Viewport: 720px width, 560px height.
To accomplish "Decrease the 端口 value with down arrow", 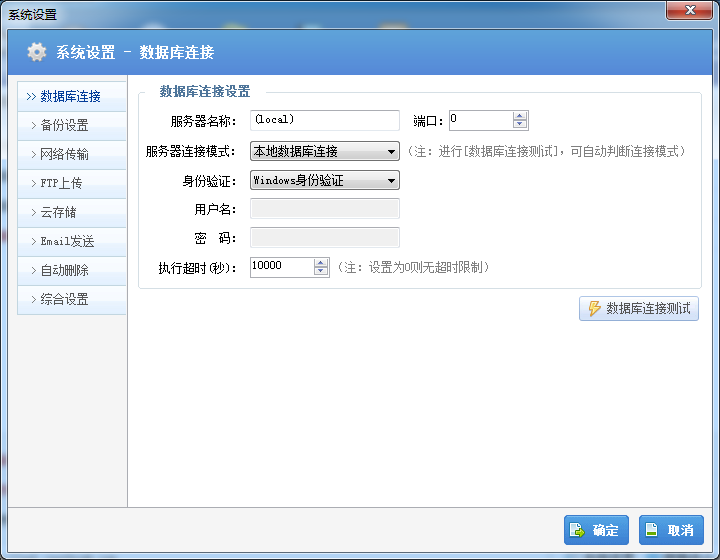I will coord(519,125).
